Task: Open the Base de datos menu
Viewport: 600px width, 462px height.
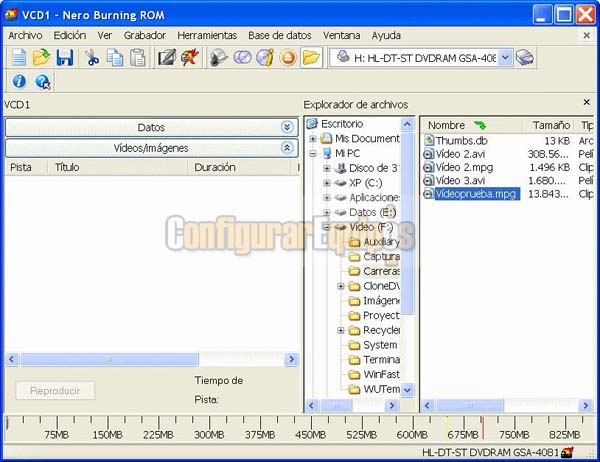Action: [280, 35]
